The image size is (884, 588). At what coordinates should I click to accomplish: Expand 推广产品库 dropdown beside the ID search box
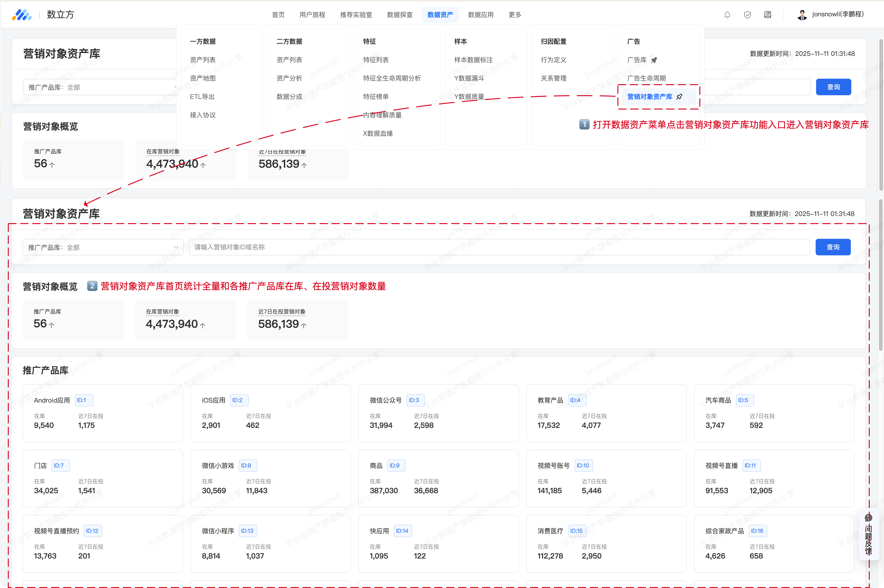point(103,247)
